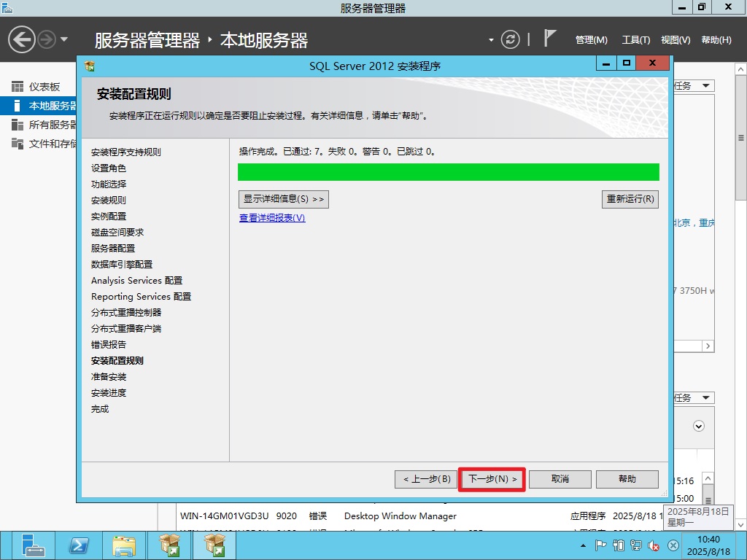Click 数据库引擎配置 step in setup list
This screenshot has width=747, height=560.
click(x=122, y=264)
